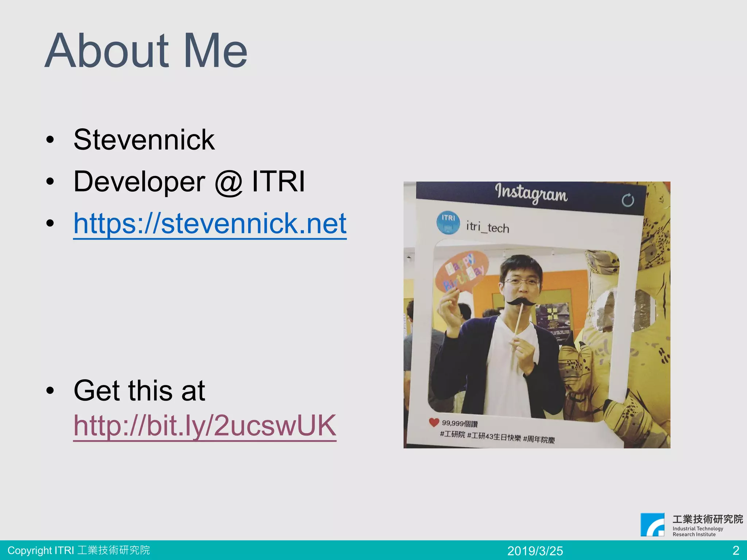The height and width of the screenshot is (560, 747).
Task: Click the "Instagram" heading in photo
Action: pyautogui.click(x=531, y=193)
